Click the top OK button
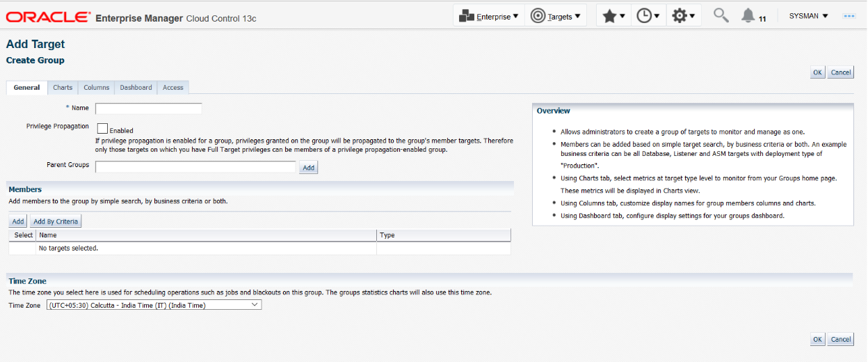 (x=818, y=72)
